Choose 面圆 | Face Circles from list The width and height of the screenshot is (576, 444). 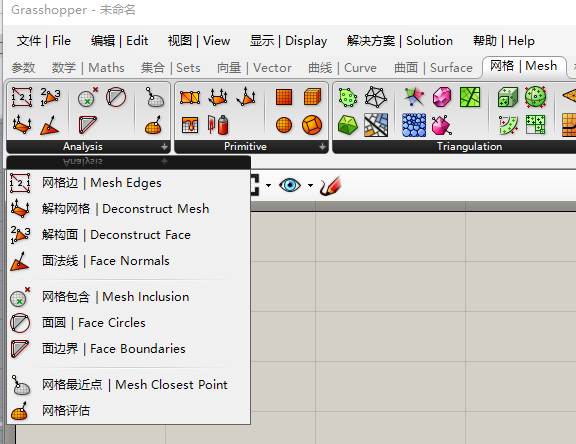coord(129,323)
